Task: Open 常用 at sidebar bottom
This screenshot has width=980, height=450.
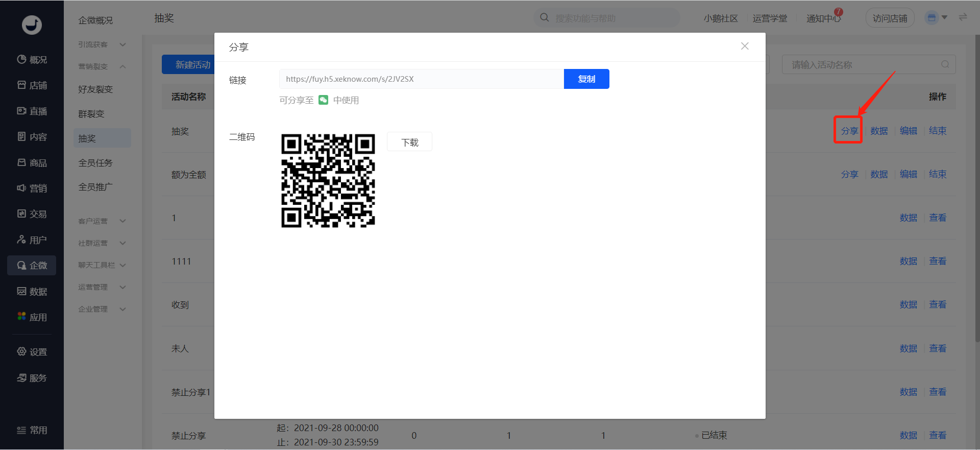Action: (32, 430)
